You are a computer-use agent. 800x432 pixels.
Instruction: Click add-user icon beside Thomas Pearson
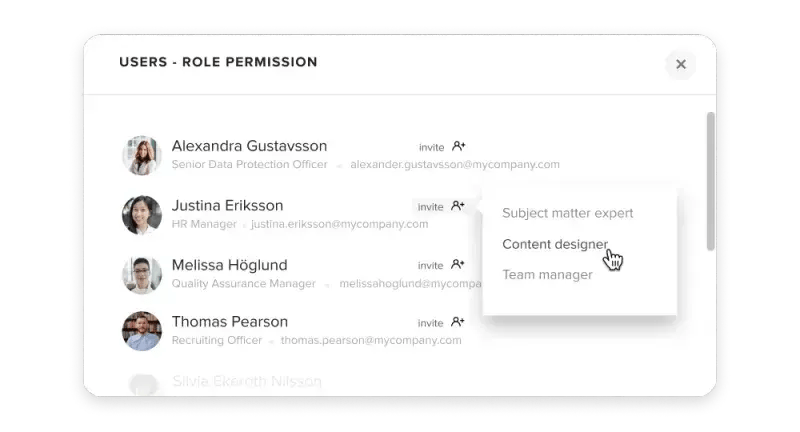(x=458, y=322)
